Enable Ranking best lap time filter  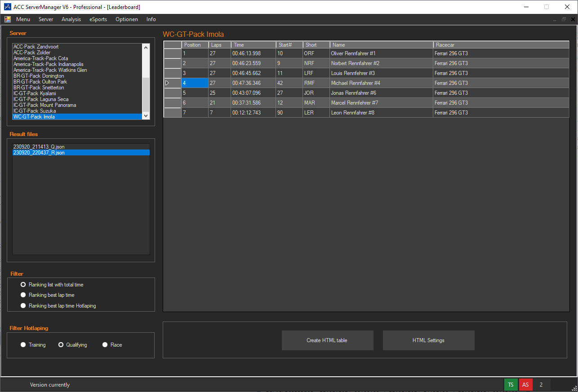pos(23,295)
